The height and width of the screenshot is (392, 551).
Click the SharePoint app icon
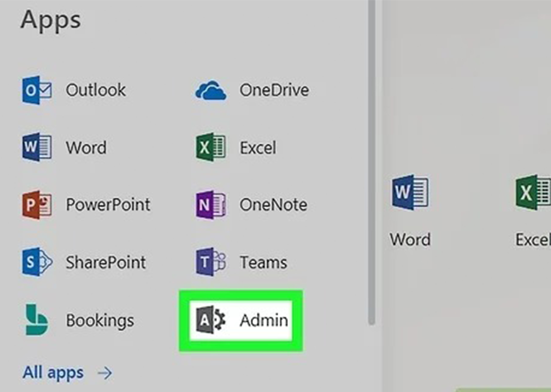37,262
